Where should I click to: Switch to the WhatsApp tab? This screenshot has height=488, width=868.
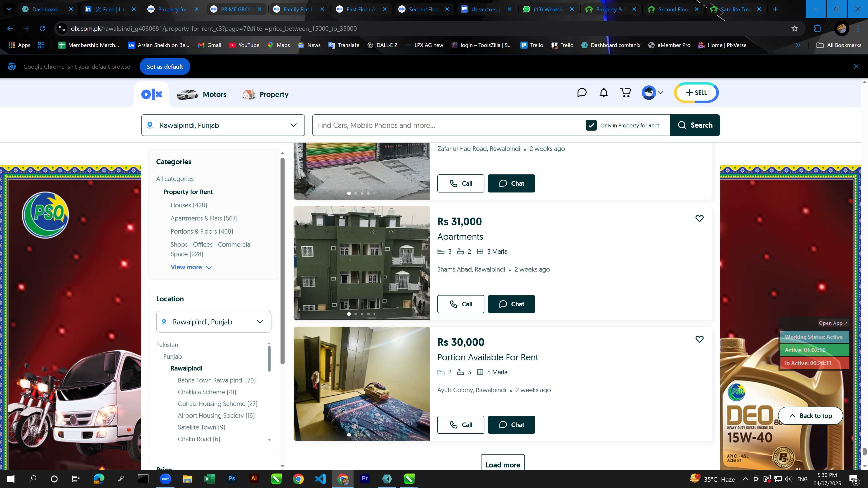549,9
